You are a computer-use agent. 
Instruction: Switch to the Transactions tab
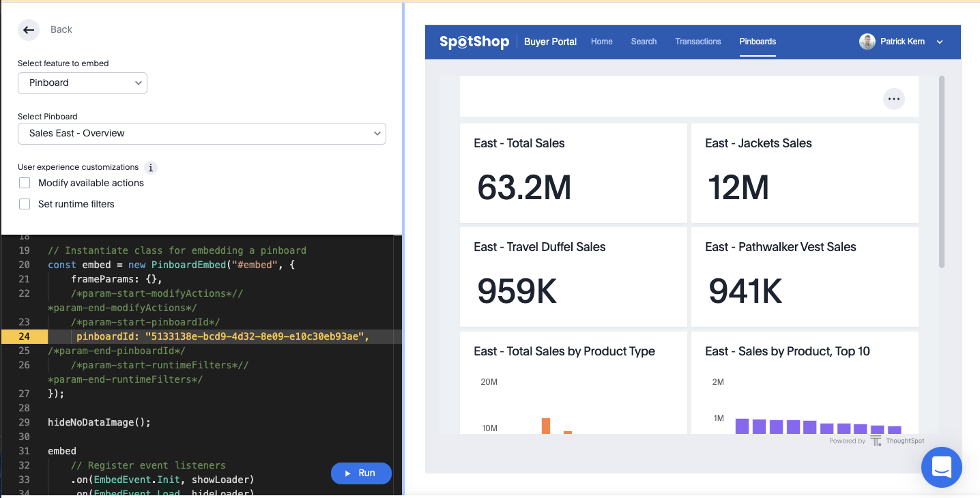697,42
